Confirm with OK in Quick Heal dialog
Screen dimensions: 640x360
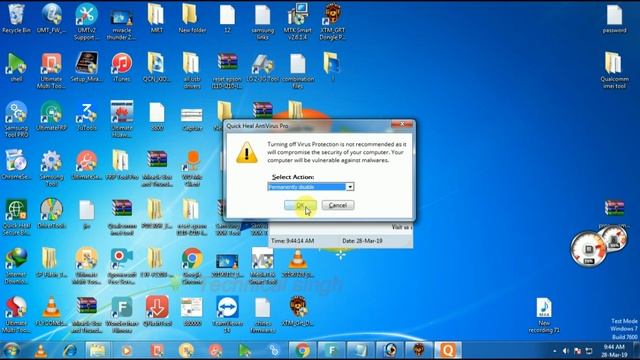(300, 205)
